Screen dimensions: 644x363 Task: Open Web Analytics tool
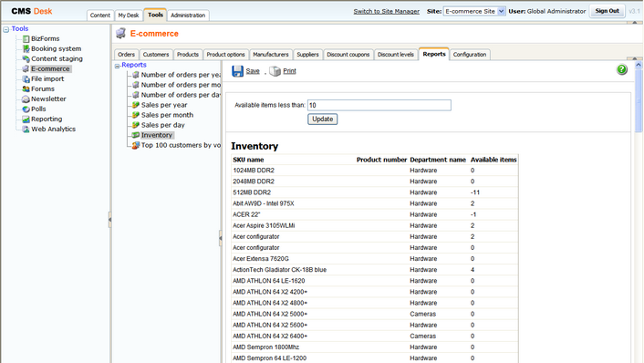[54, 129]
